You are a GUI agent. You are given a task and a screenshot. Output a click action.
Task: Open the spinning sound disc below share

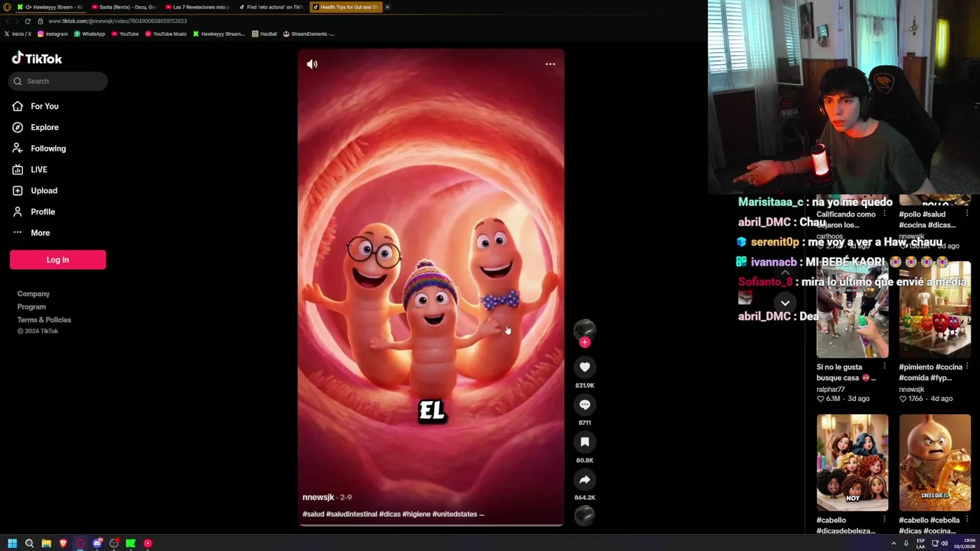coord(584,516)
